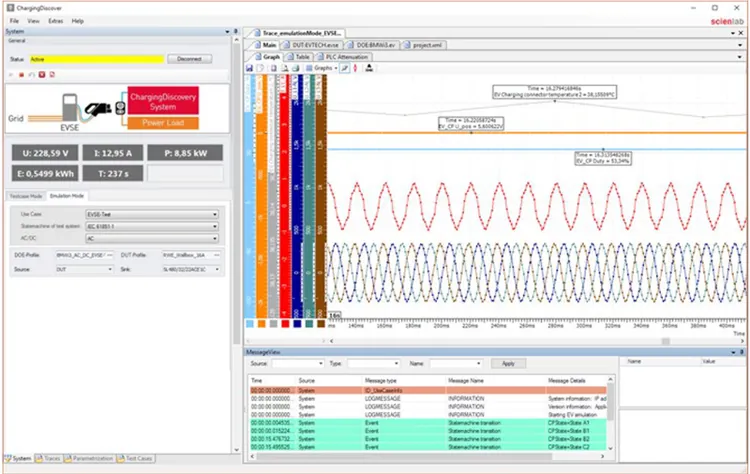Open the Graphs dropdown in the toolbar

(321, 68)
